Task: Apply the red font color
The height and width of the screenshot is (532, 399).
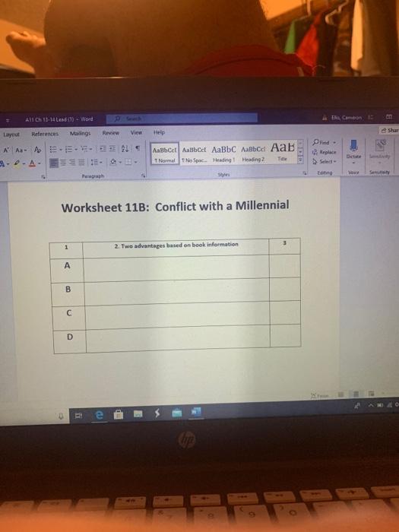Action: point(32,163)
